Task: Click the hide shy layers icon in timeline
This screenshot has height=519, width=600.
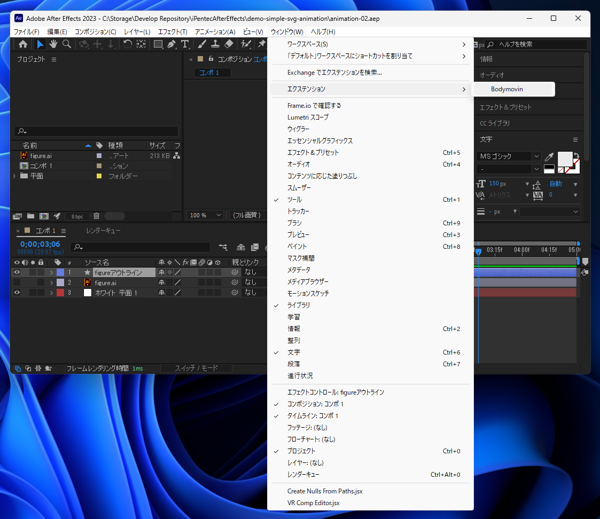Action: tap(241, 248)
